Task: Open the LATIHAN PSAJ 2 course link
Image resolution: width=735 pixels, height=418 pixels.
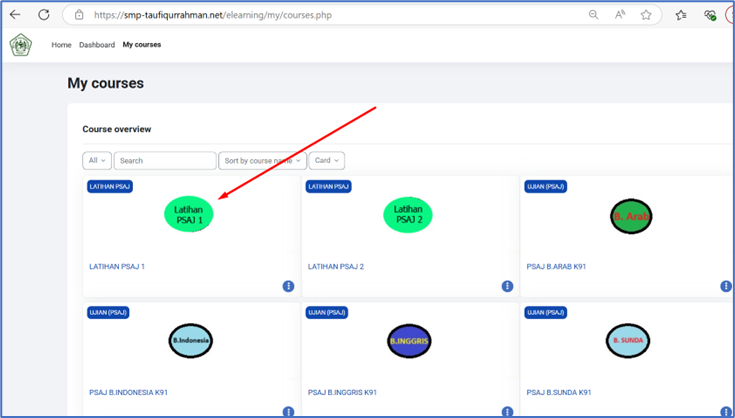Action: 336,267
